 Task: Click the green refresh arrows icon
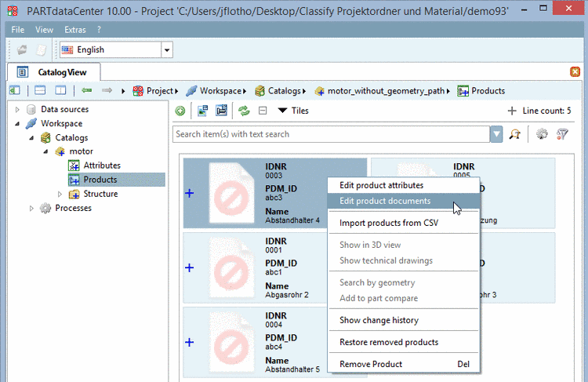[244, 111]
